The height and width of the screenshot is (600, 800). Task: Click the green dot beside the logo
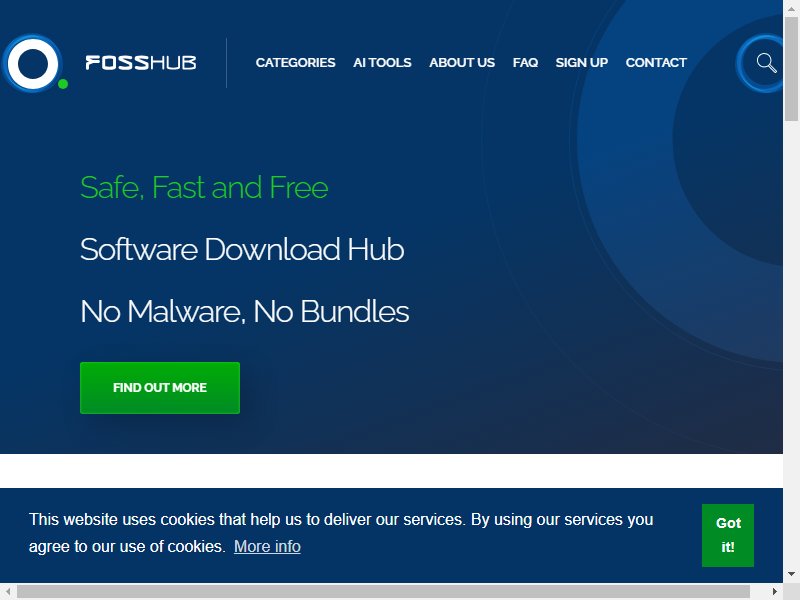[x=63, y=84]
